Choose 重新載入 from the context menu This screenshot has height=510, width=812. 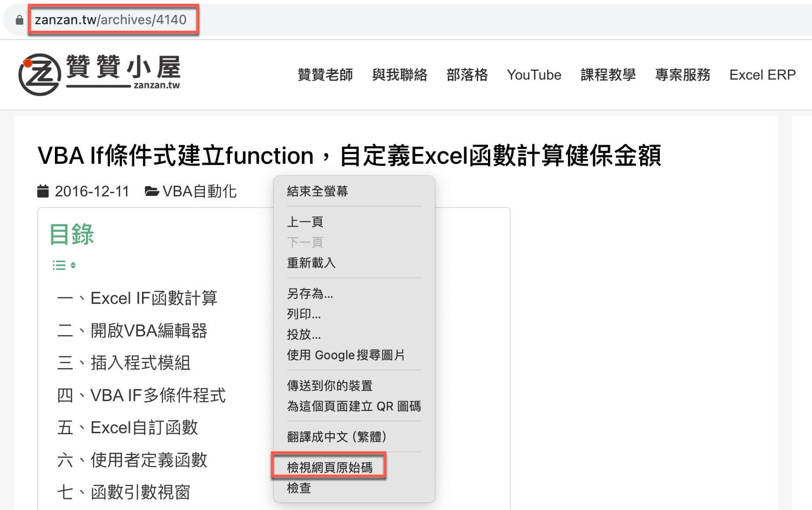(x=354, y=263)
